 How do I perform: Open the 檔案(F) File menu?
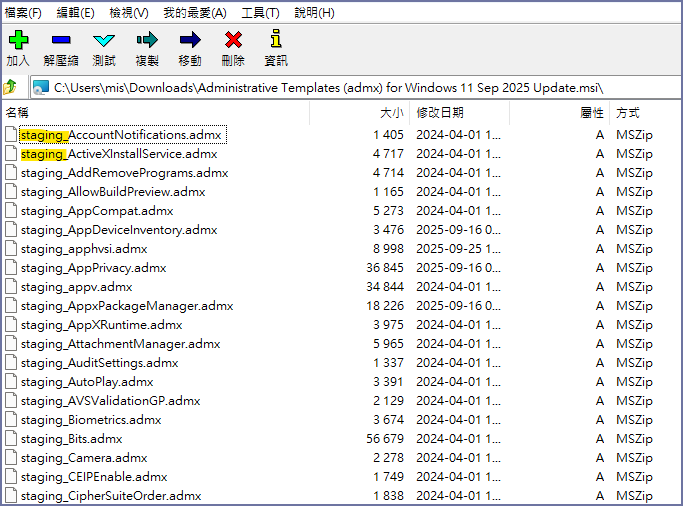[23, 13]
